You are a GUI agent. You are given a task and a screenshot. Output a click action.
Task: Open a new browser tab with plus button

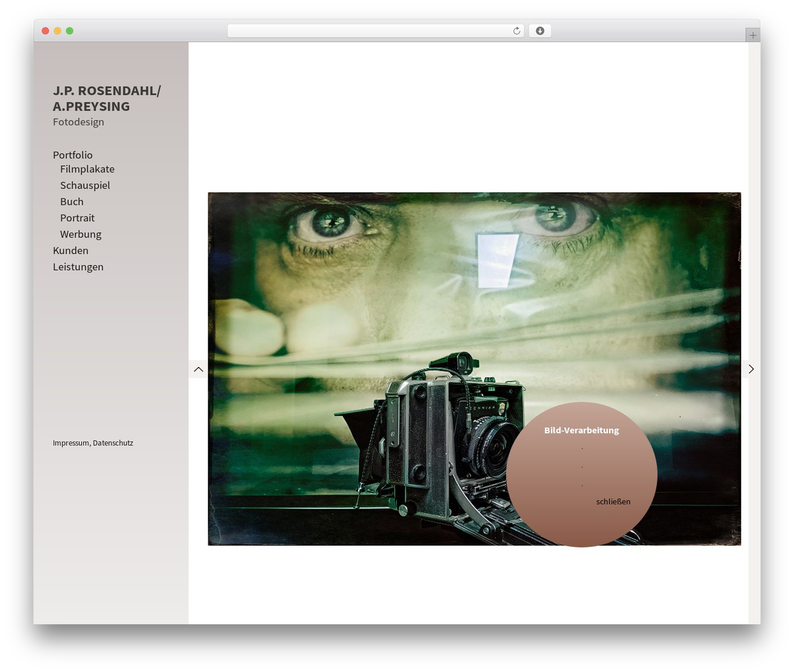pyautogui.click(x=752, y=35)
